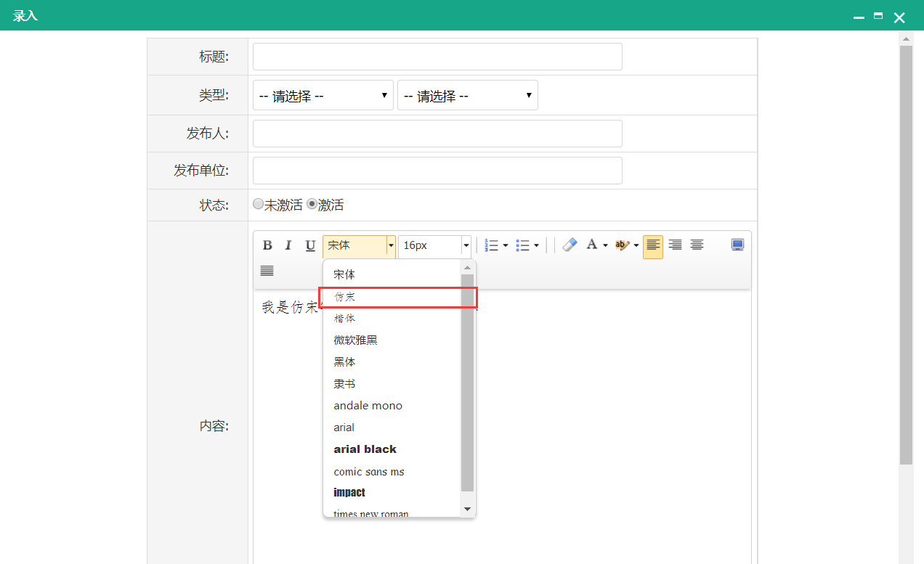Switch editor to fullscreen mode
The height and width of the screenshot is (564, 924).
[738, 245]
